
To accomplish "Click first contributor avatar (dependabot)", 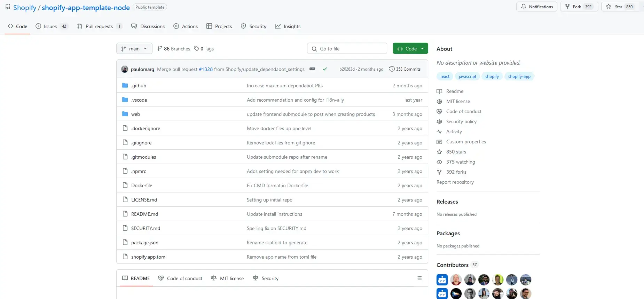I will click(442, 280).
